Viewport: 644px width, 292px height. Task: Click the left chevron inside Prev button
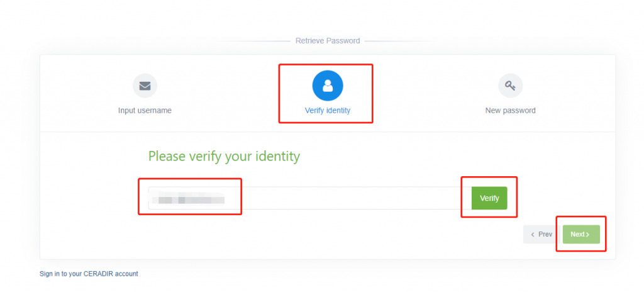533,235
